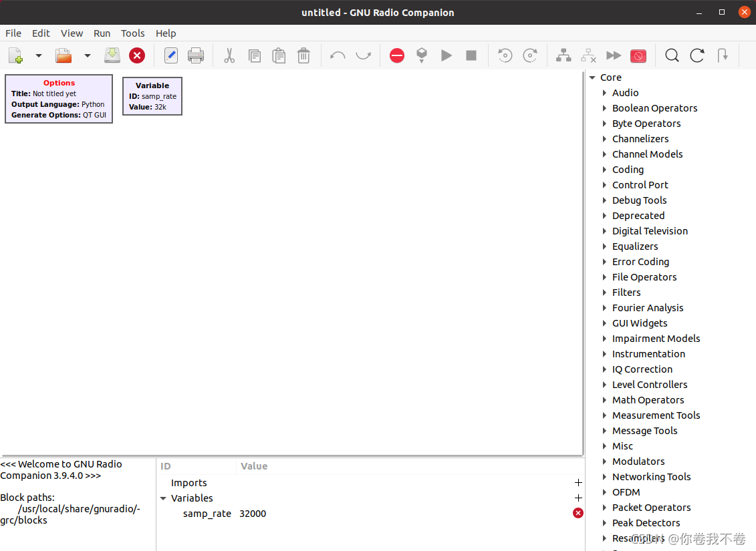Select the OFDM category

click(x=626, y=492)
